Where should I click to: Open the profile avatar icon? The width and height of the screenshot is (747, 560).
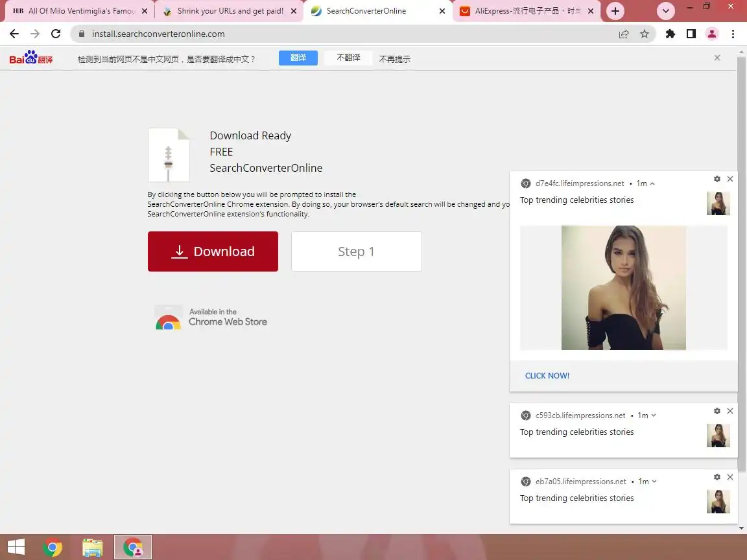pos(712,34)
